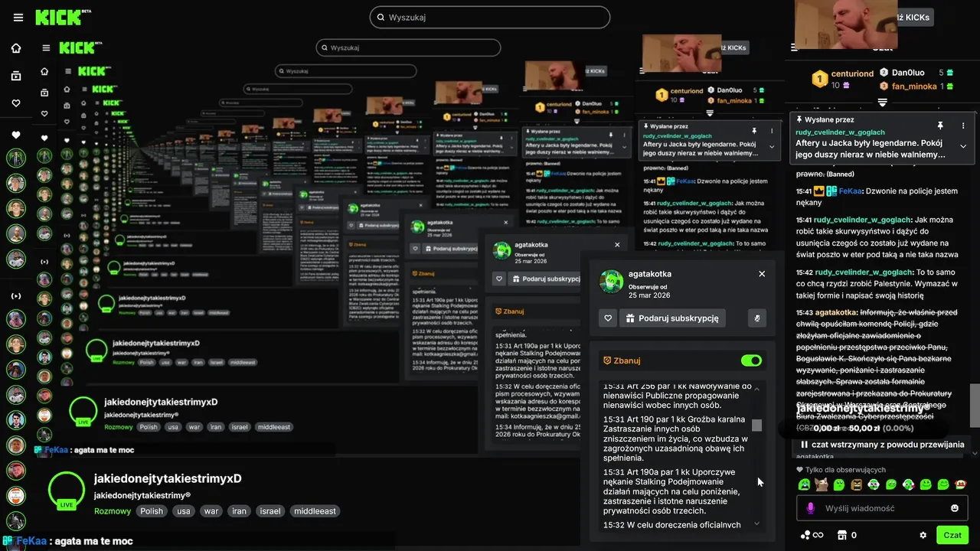Close the front agatakotka user card

[x=762, y=274]
